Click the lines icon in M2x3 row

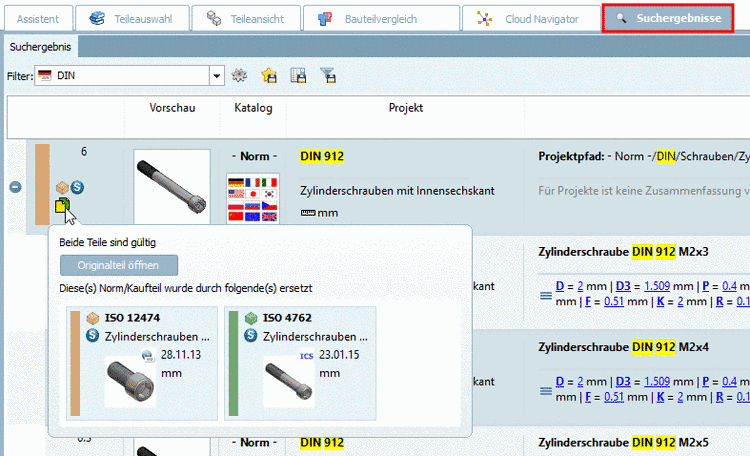546,296
